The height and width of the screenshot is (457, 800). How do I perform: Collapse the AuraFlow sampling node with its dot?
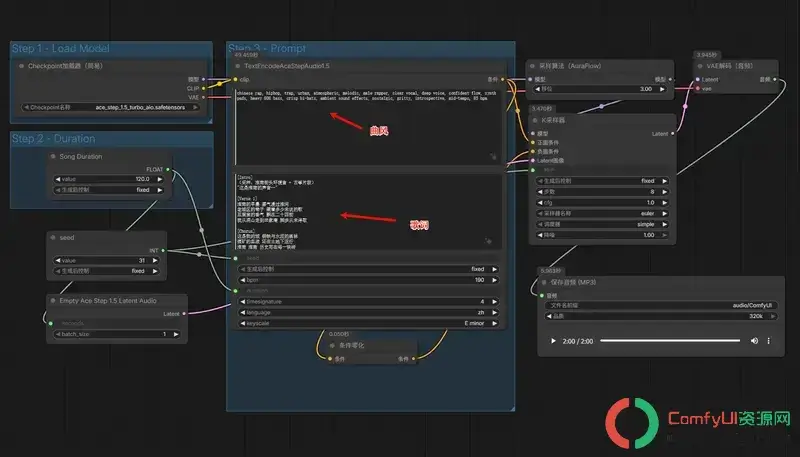(x=533, y=66)
